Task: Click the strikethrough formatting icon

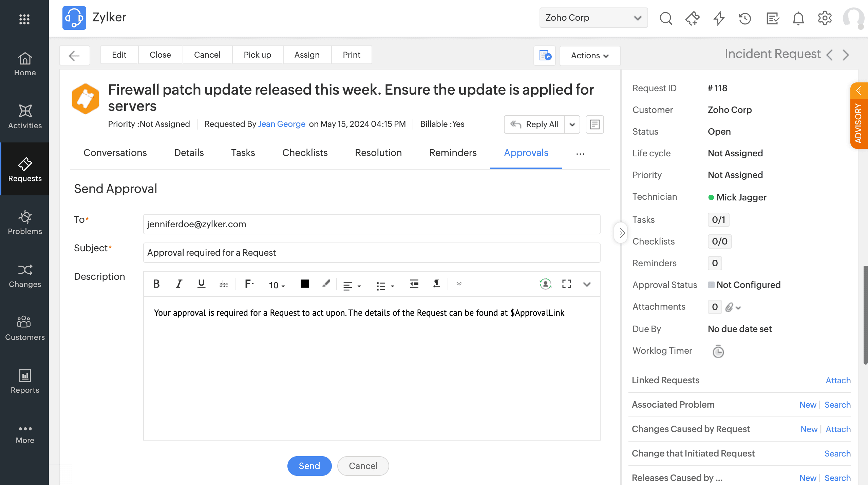Action: [224, 284]
